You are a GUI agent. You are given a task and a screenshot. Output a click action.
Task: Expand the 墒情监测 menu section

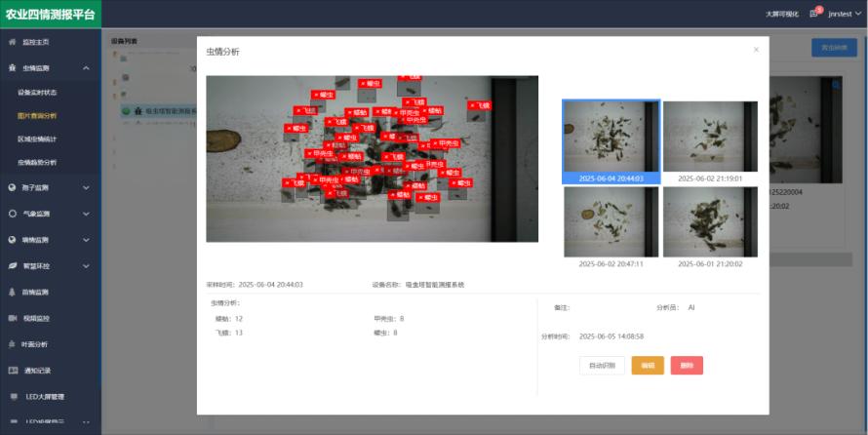coord(86,239)
